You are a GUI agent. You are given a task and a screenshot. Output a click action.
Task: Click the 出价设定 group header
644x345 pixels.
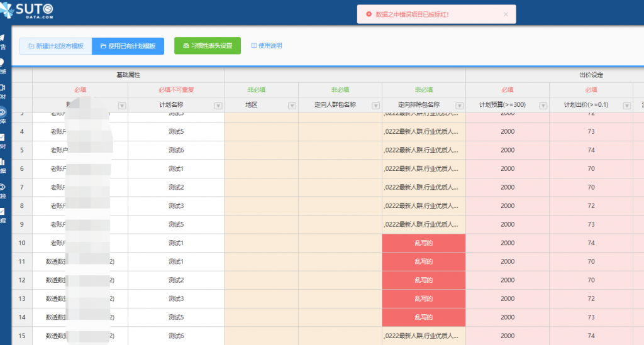coord(591,75)
